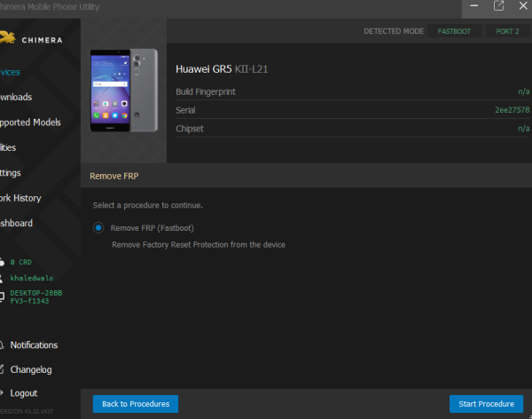Viewport: 532px width, 419px height.
Task: Click the pop-out window icon in title bar
Action: [x=498, y=6]
